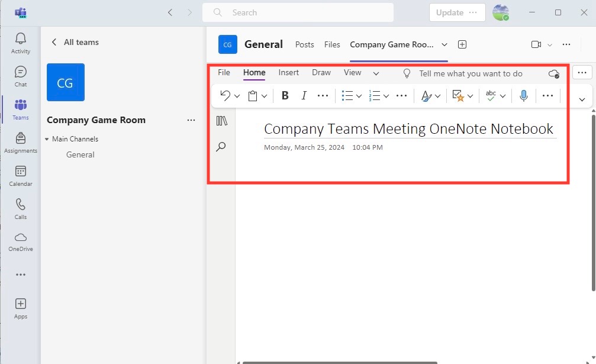Open the Apps store icon

[21, 308]
